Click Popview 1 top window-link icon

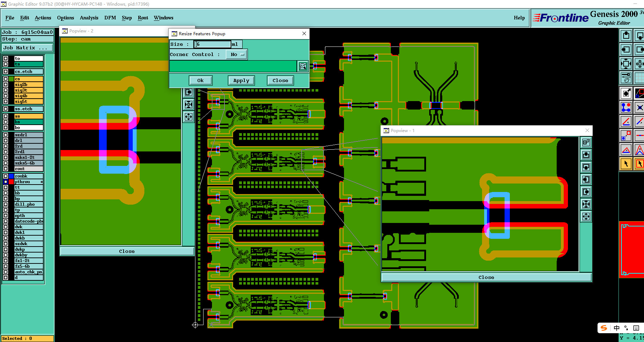pos(586,143)
